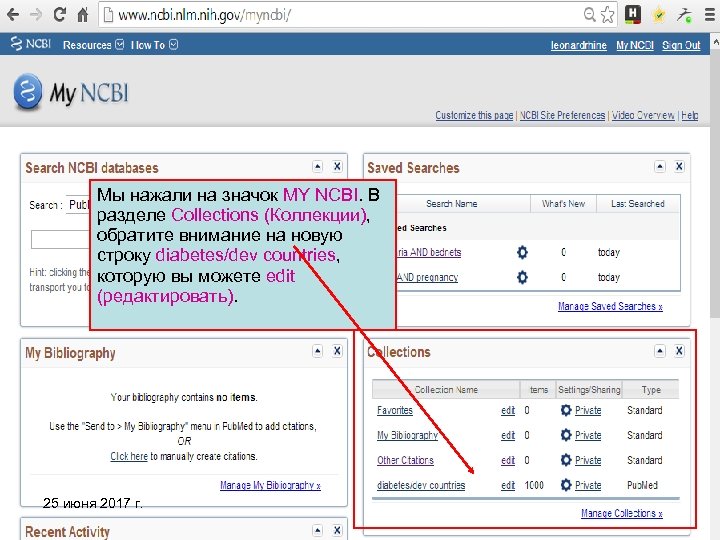
Task: Open settings gear for AND pregnancy search
Action: point(522,277)
